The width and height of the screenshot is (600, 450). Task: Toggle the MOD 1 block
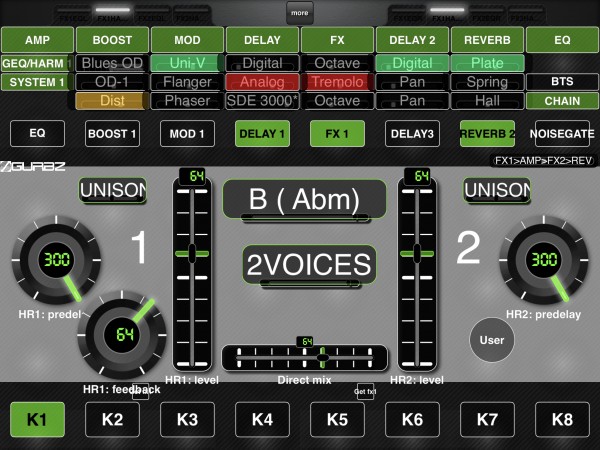tap(187, 133)
